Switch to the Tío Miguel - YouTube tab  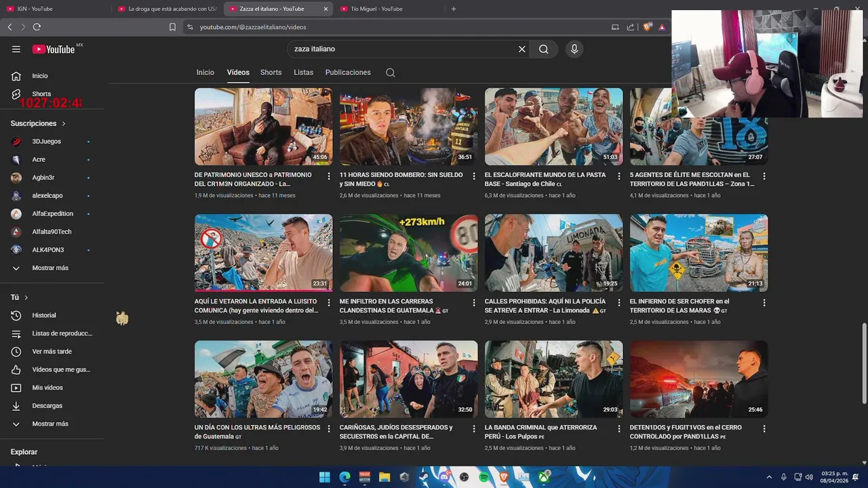389,9
